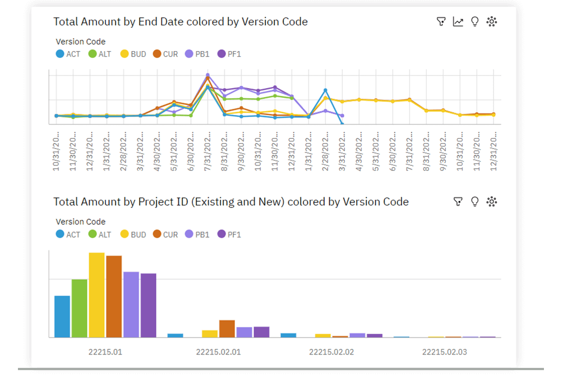Select CUR in the bar chart legend

(x=164, y=234)
